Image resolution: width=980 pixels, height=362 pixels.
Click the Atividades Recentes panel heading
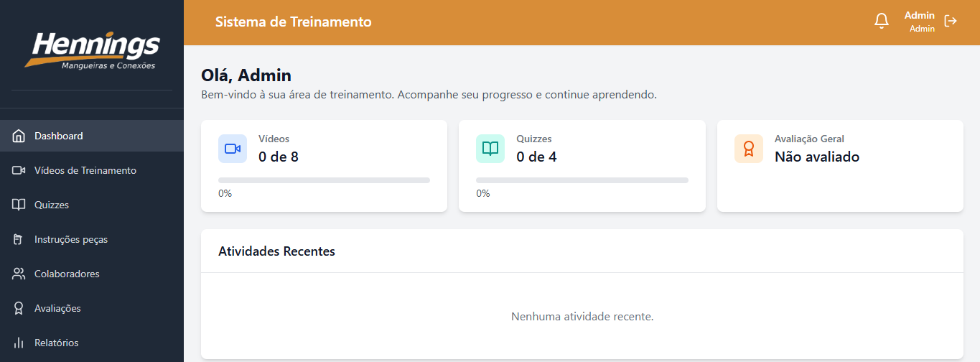tap(276, 251)
